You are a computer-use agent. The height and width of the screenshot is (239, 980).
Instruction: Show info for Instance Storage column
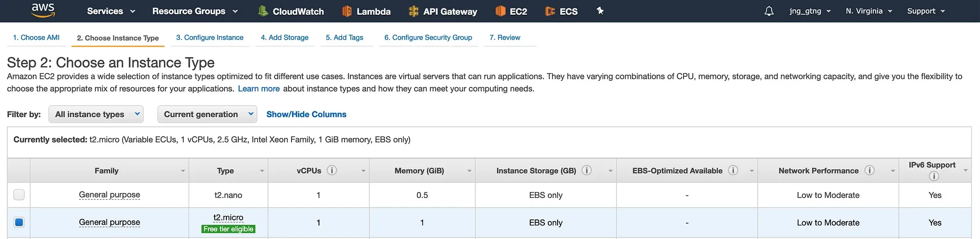pos(587,170)
